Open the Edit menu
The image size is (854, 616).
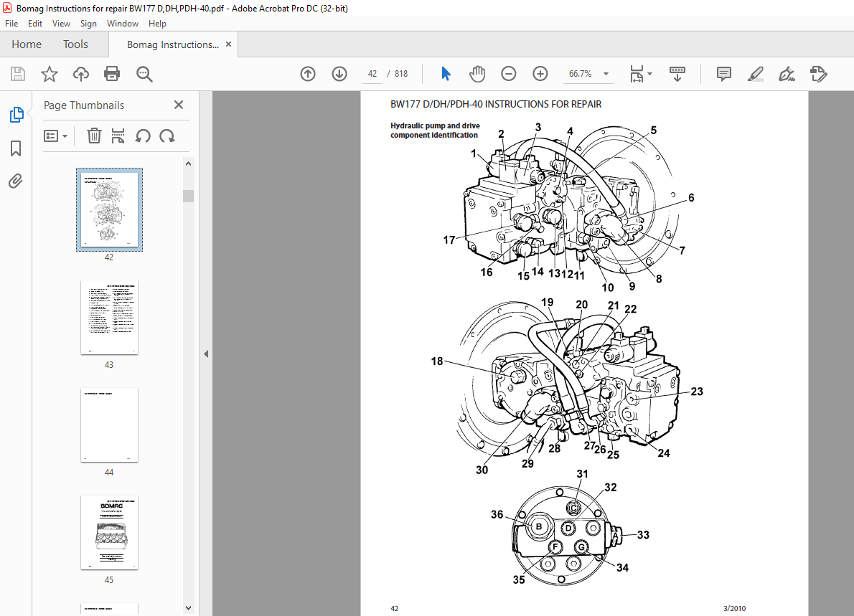pos(35,24)
